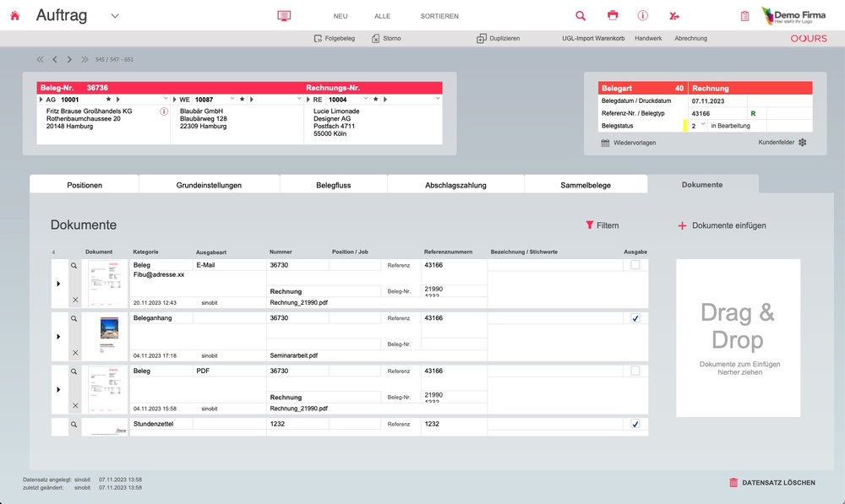Click the Demo Firma logo
The width and height of the screenshot is (845, 504).
(x=793, y=16)
